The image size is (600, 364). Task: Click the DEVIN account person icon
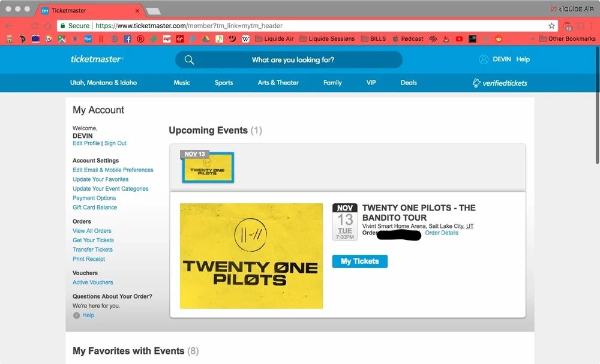click(484, 59)
